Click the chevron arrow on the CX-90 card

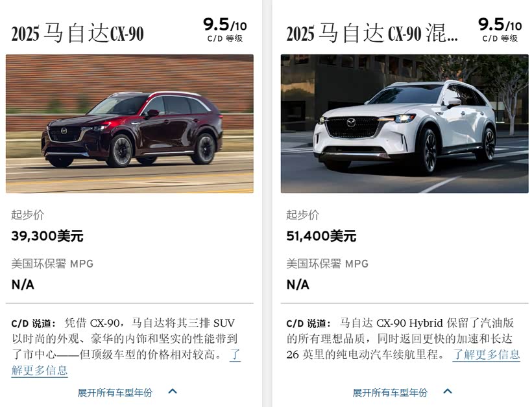click(173, 391)
